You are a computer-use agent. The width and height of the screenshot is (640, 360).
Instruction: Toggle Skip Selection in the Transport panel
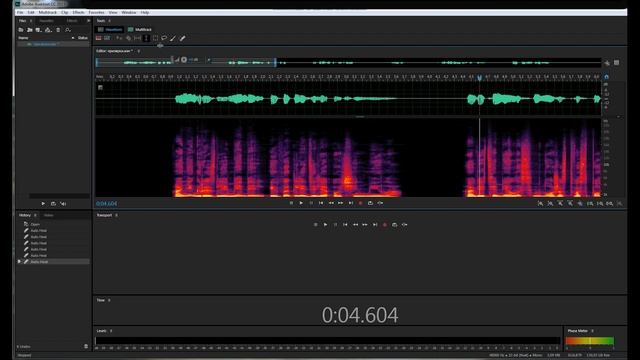click(x=404, y=224)
